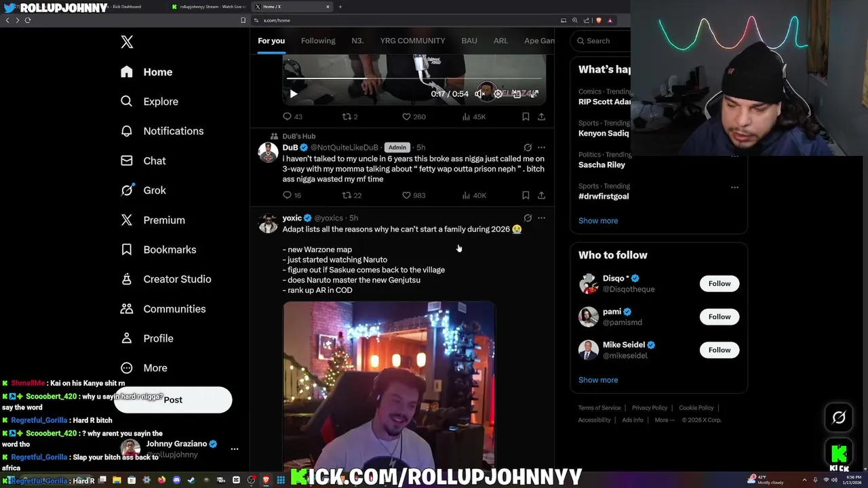Click Post button in sidebar

(x=173, y=400)
